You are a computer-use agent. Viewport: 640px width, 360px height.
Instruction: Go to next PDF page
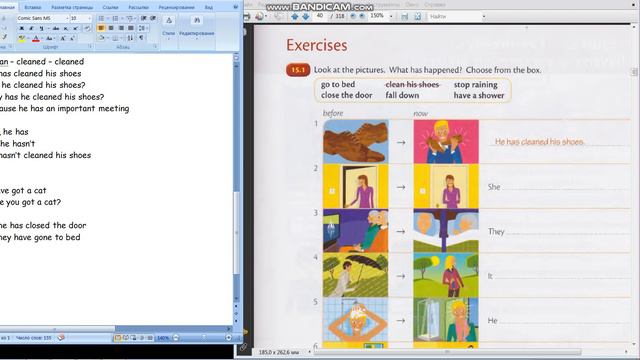pos(305,16)
